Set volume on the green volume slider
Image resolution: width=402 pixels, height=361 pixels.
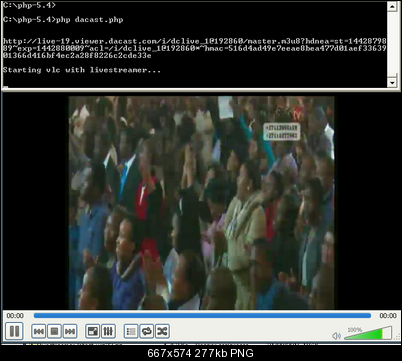[x=368, y=333]
